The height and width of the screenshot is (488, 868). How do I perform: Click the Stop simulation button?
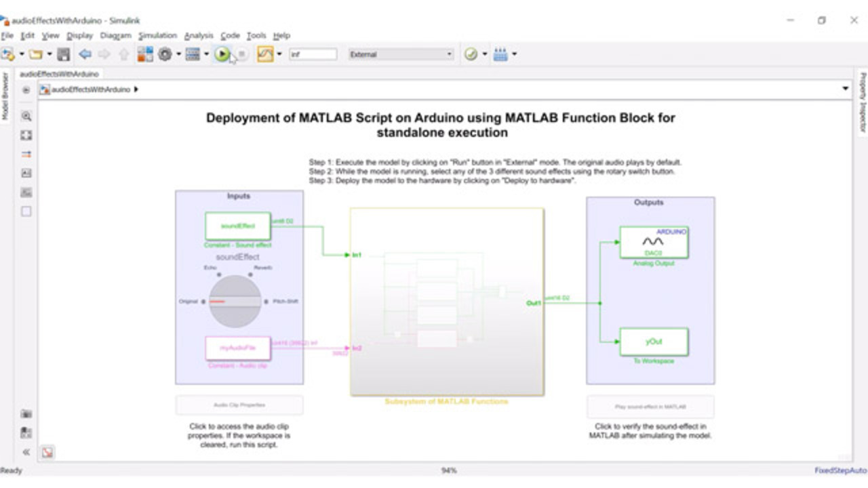click(x=242, y=54)
